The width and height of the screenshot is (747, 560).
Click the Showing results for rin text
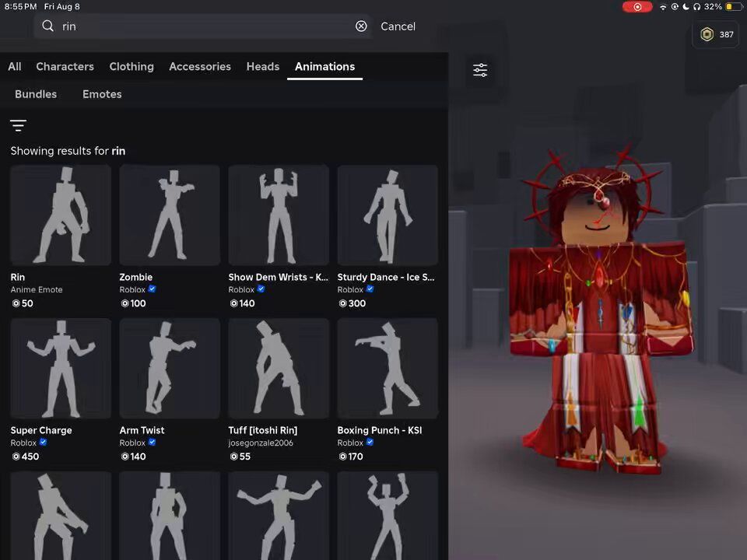68,151
